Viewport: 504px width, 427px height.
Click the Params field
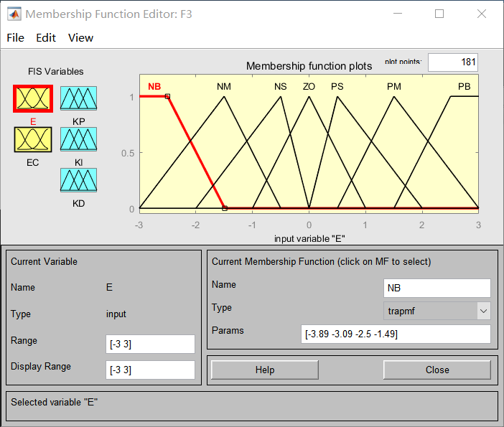coord(396,334)
